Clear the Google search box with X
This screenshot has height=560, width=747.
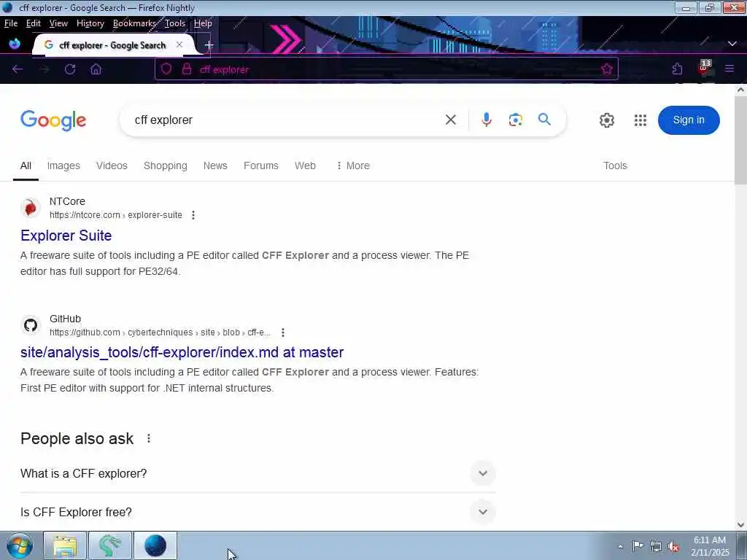(x=451, y=120)
